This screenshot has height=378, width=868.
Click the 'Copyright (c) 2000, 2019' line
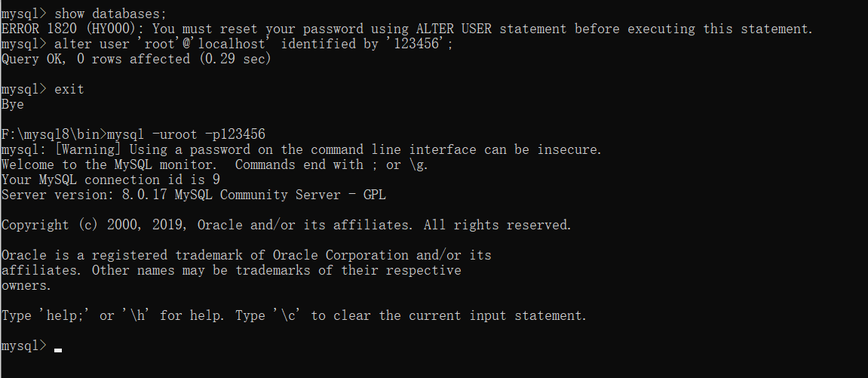96,225
